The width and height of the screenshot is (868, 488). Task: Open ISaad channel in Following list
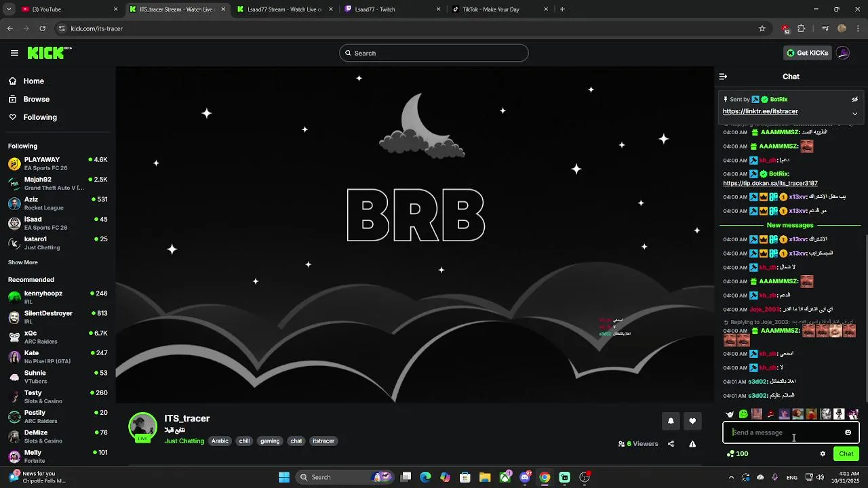[x=58, y=223]
